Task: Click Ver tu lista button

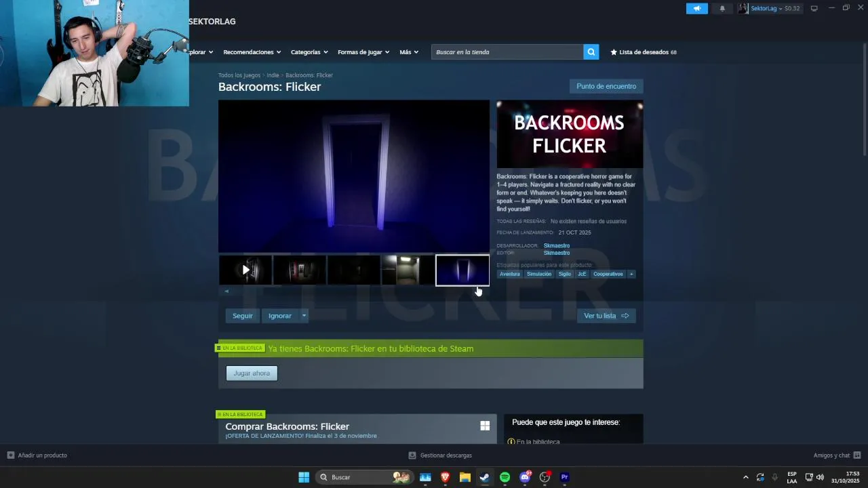Action: pyautogui.click(x=606, y=316)
